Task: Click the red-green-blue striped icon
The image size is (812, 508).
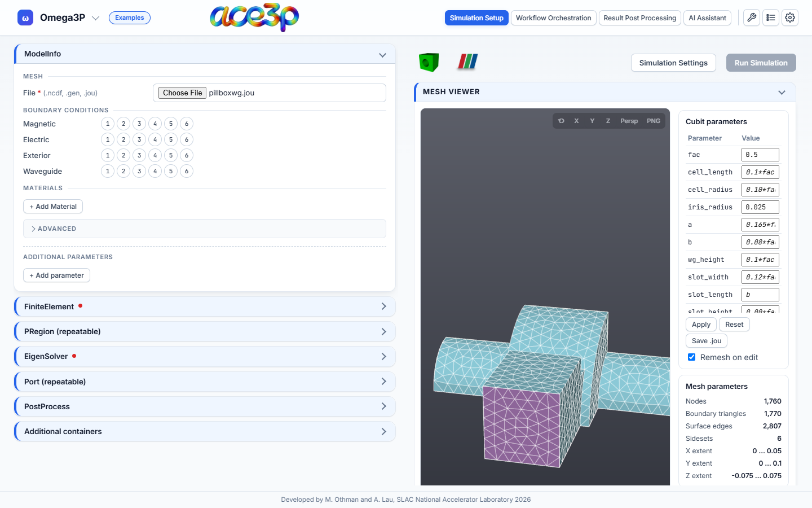Action: (467, 62)
